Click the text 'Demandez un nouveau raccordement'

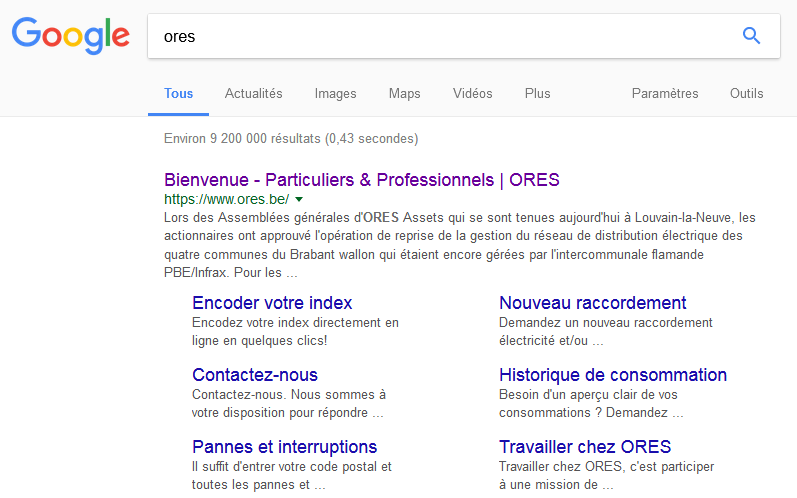click(x=606, y=323)
